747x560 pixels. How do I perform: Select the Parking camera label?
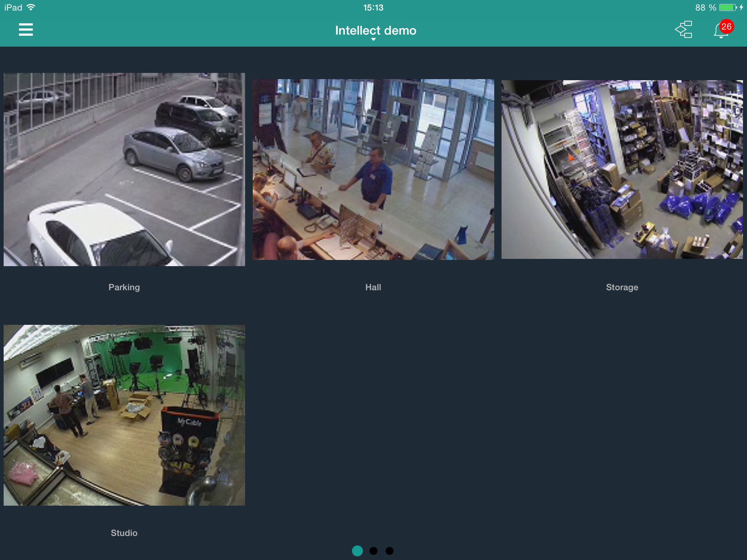(124, 287)
